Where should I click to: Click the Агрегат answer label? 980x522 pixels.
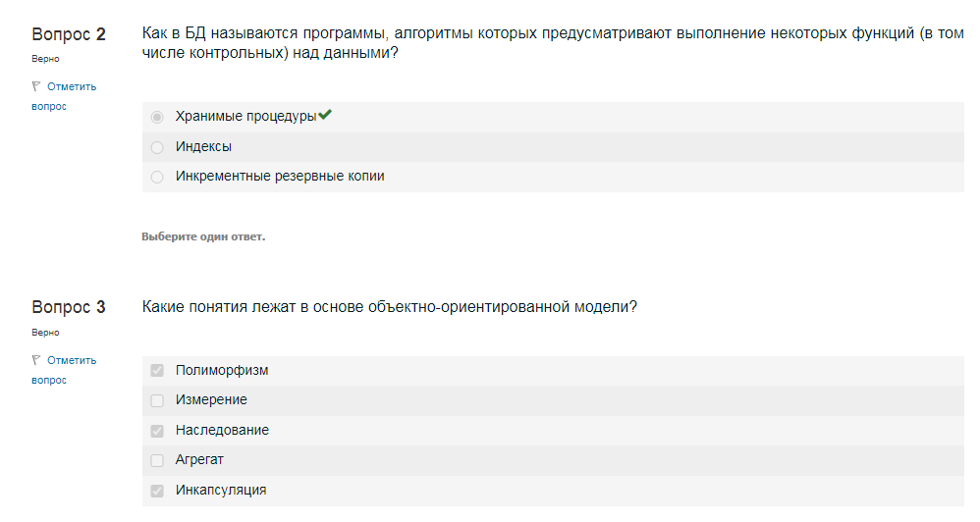[199, 460]
